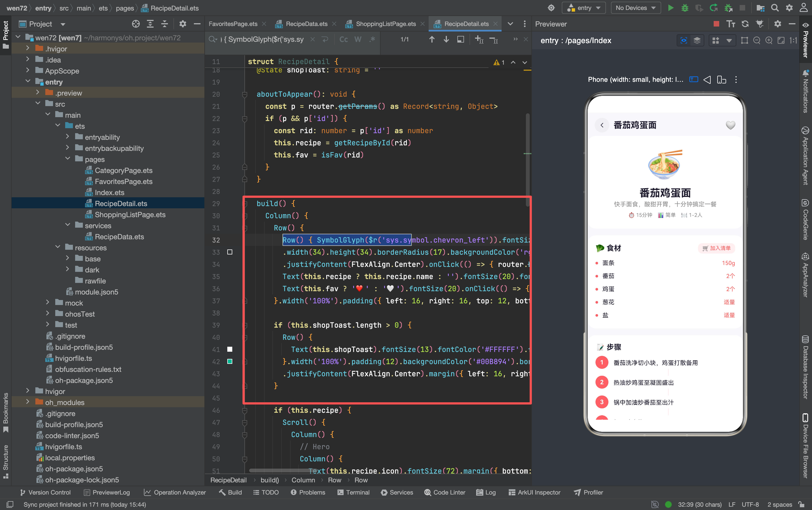Open user account icon

pos(804,8)
